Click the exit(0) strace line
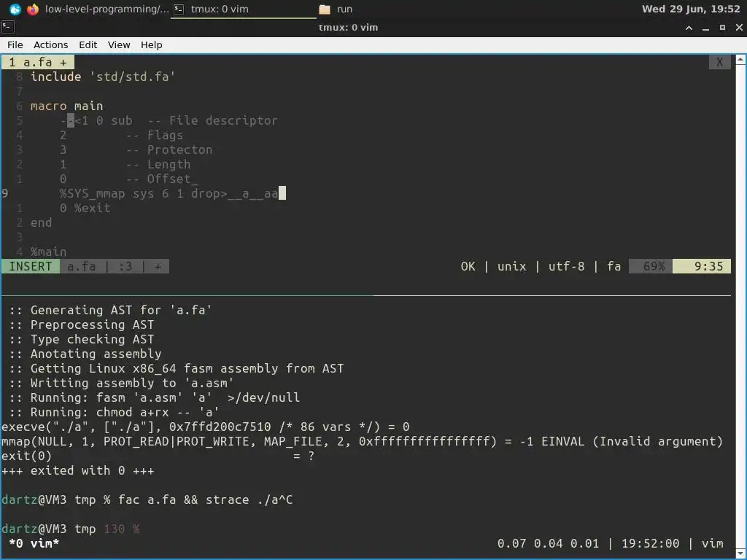747x560 pixels. (158, 456)
